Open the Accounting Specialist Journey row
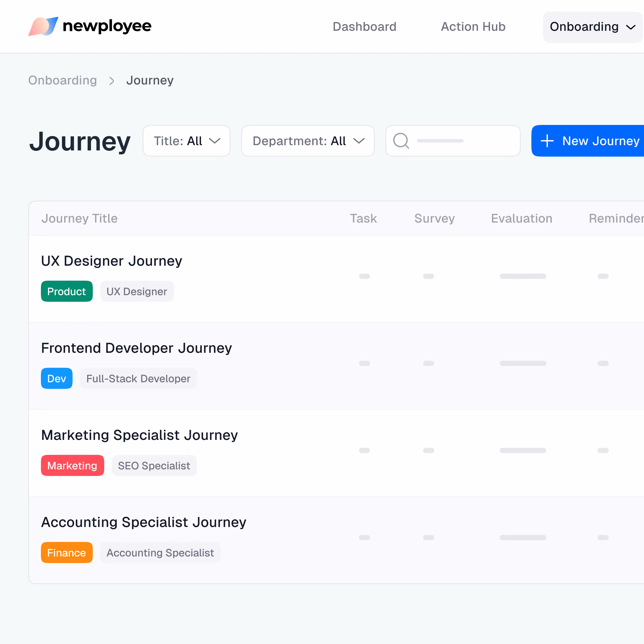Image resolution: width=644 pixels, height=644 pixels. click(x=144, y=522)
